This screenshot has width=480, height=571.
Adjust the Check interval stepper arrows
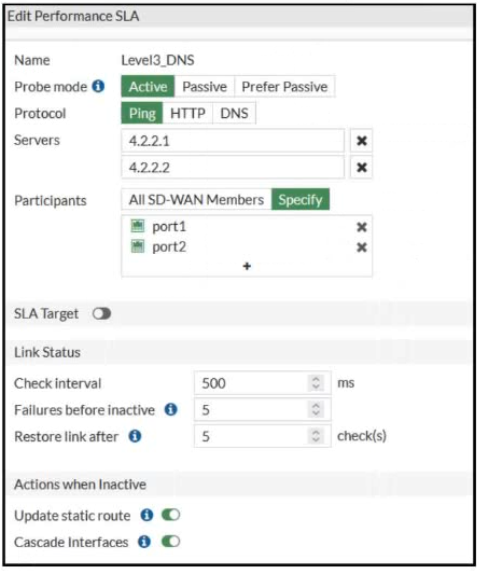[x=316, y=383]
